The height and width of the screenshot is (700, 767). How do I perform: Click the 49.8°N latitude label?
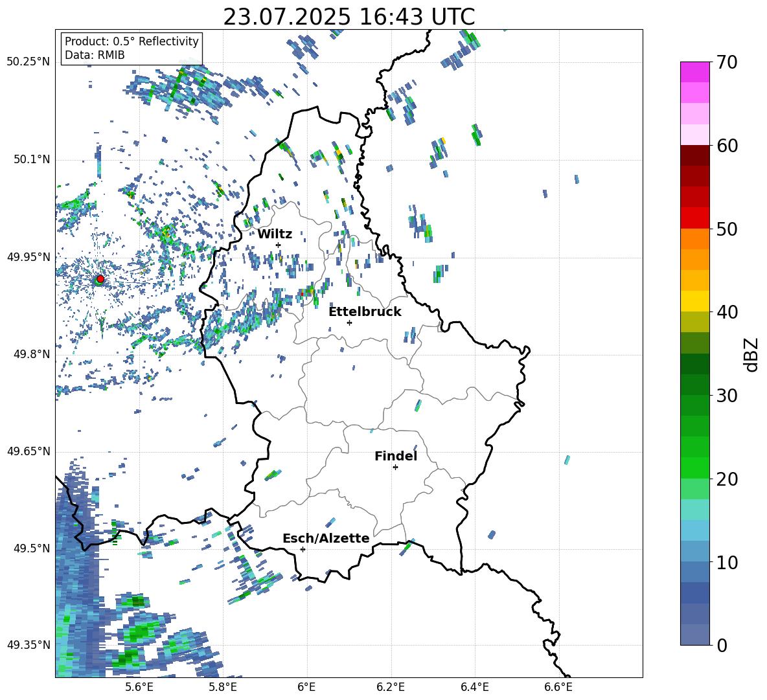point(31,354)
